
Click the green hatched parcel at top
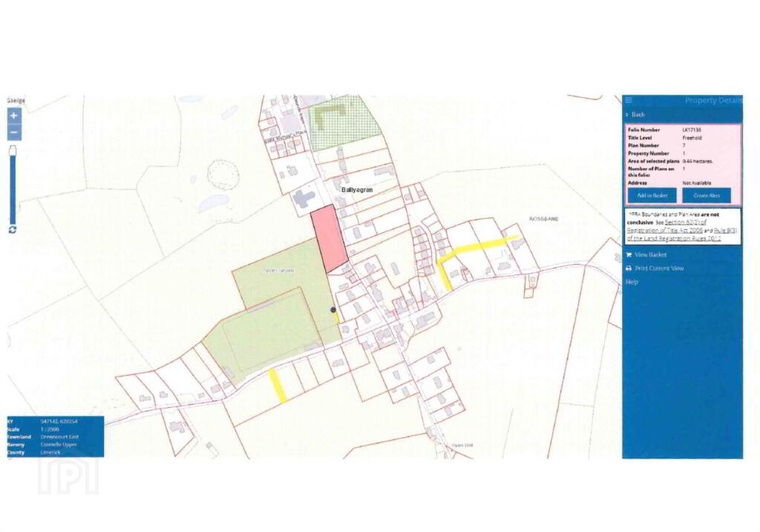tap(344, 123)
